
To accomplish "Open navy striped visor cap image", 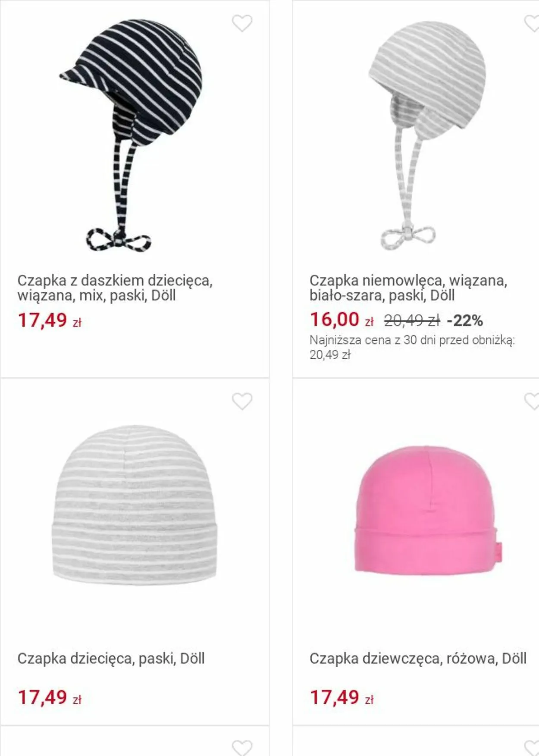I will pyautogui.click(x=131, y=135).
